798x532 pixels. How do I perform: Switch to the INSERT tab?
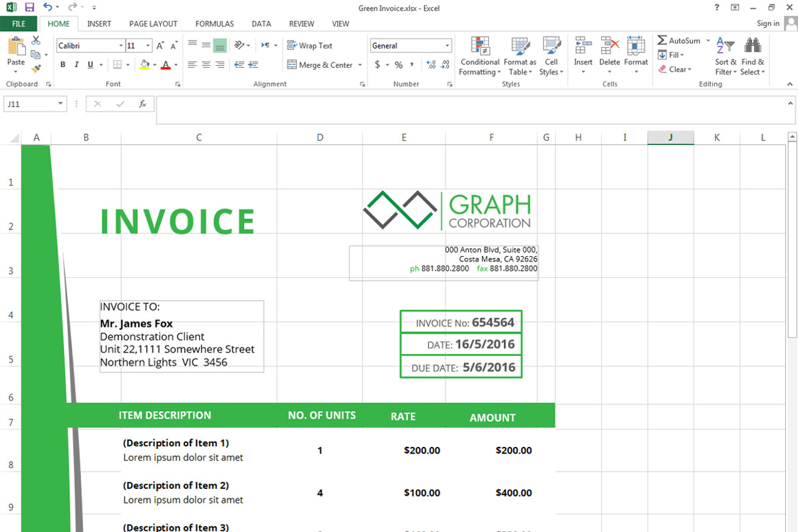coord(99,24)
